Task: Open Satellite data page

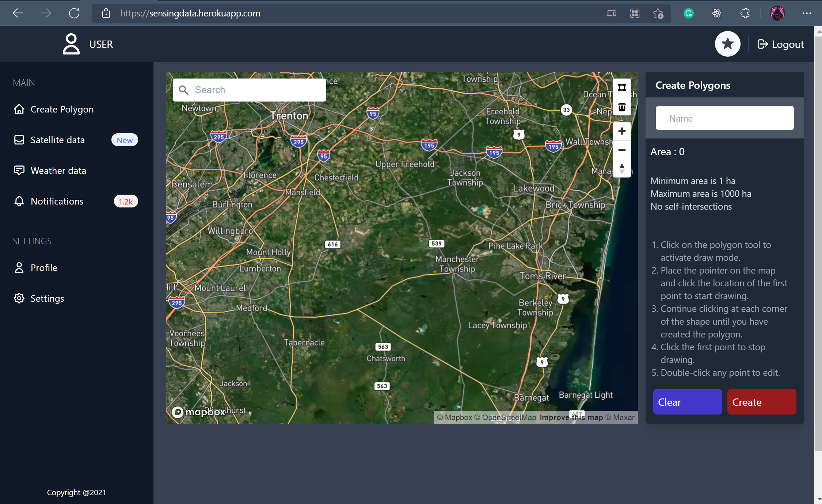Action: 57,140
